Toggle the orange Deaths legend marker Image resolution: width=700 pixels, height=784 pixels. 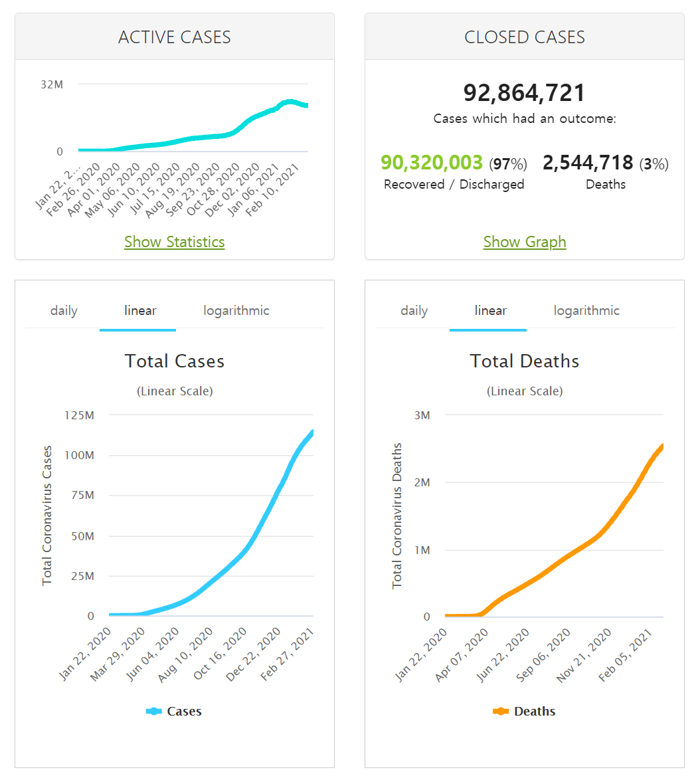tap(501, 711)
